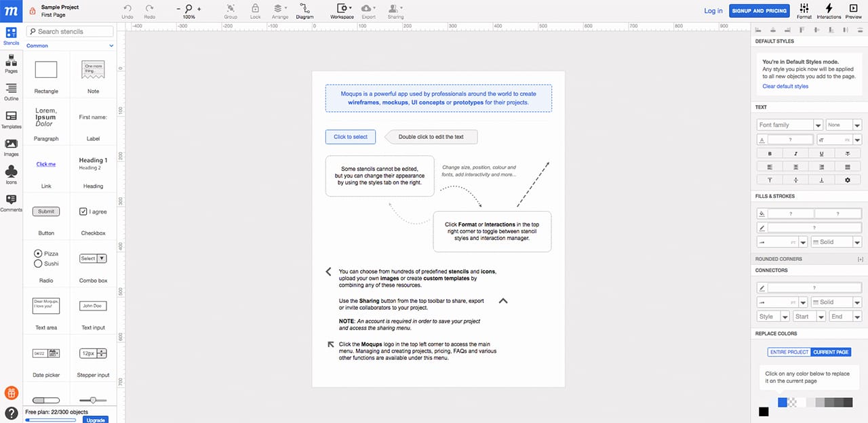868x423 pixels.
Task: Click the orange gift icon
Action: tap(11, 392)
